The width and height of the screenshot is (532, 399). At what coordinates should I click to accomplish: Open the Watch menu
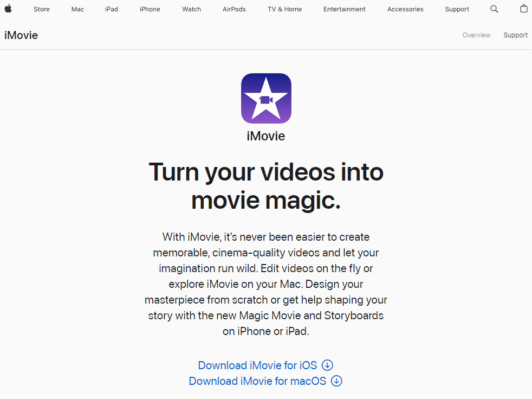click(191, 9)
